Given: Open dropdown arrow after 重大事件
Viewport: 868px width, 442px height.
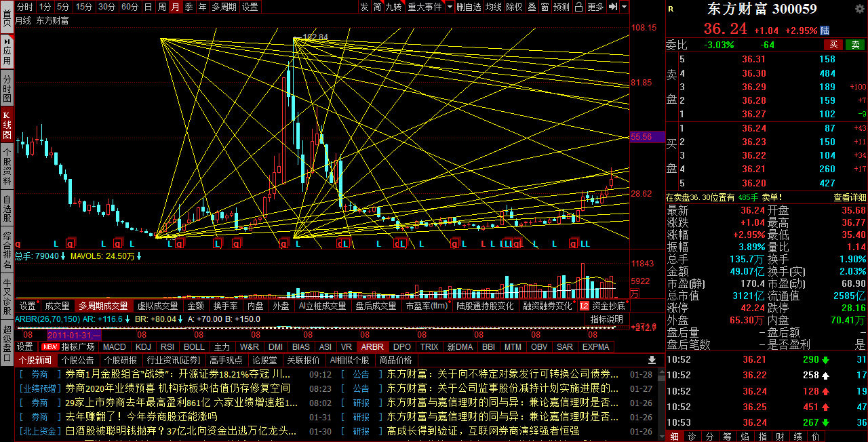Looking at the screenshot, I should (450, 7).
